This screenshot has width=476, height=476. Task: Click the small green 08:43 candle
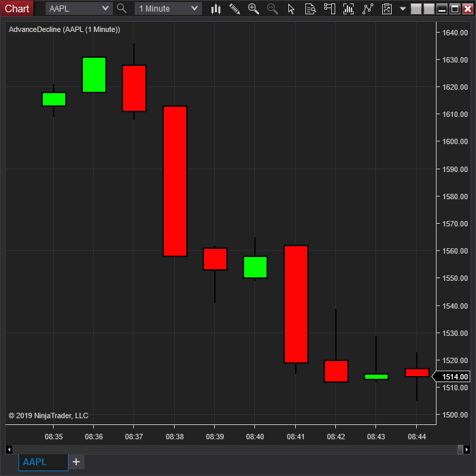pos(376,377)
